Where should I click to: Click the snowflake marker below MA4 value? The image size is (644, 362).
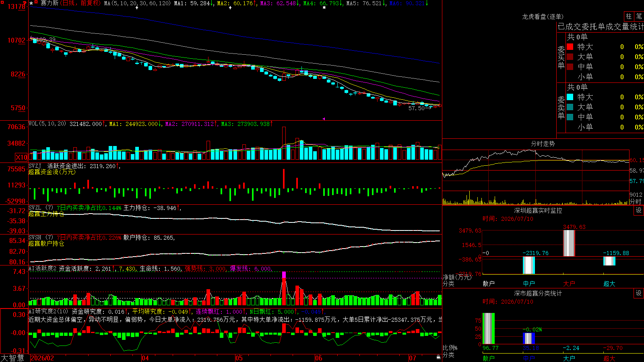click(324, 8)
